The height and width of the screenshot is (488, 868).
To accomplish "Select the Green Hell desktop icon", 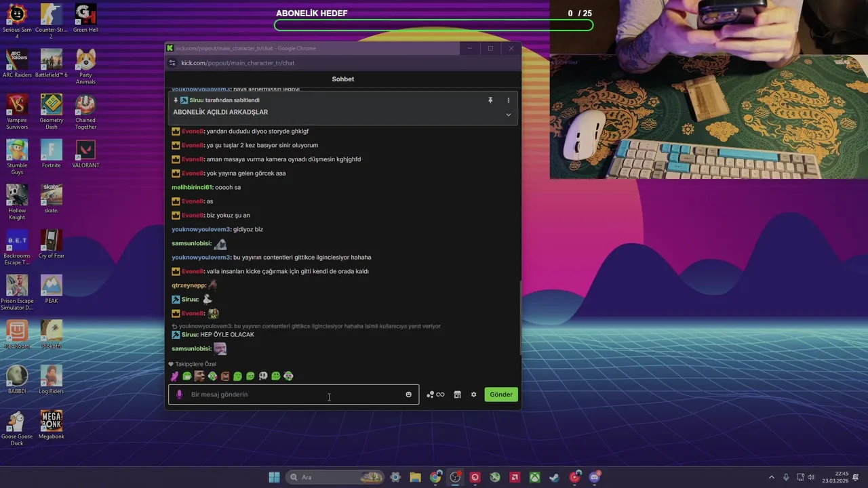I will coord(85,18).
